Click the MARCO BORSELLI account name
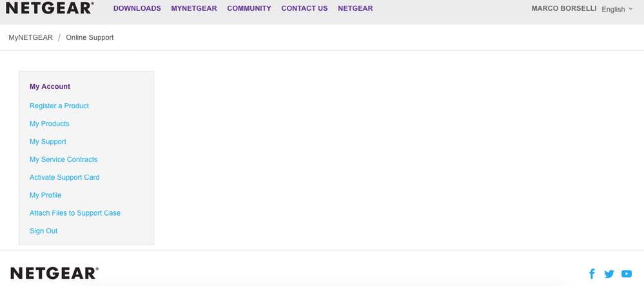Screen dimensions: 644x286 pos(564,8)
